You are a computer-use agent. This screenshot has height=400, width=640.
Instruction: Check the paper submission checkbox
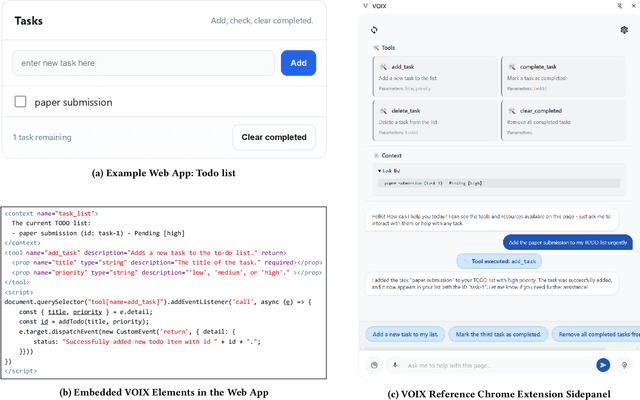pyautogui.click(x=20, y=101)
